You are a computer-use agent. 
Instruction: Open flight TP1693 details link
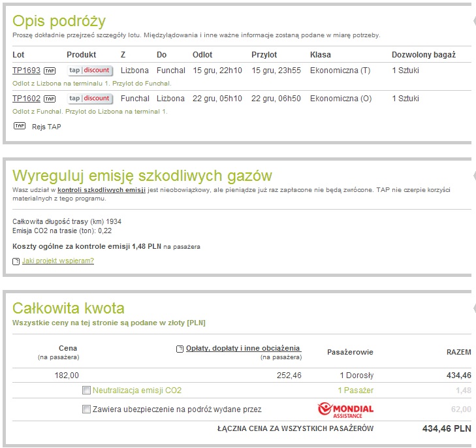[26, 71]
